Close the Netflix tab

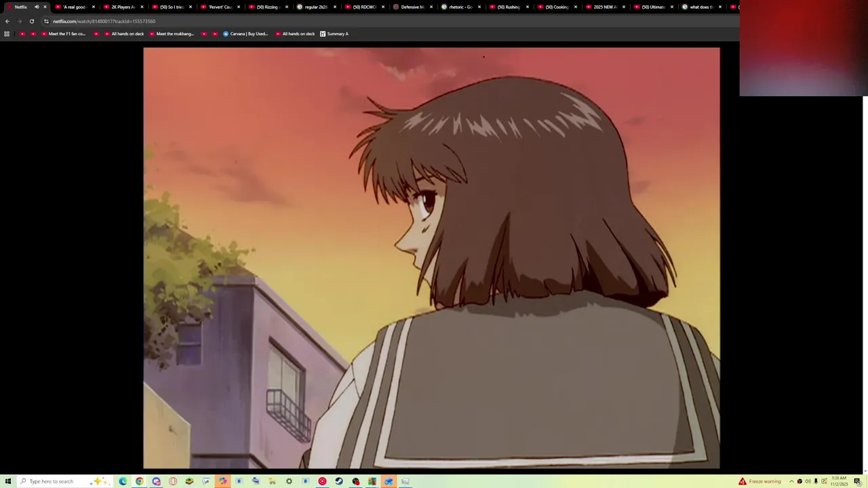coord(45,7)
